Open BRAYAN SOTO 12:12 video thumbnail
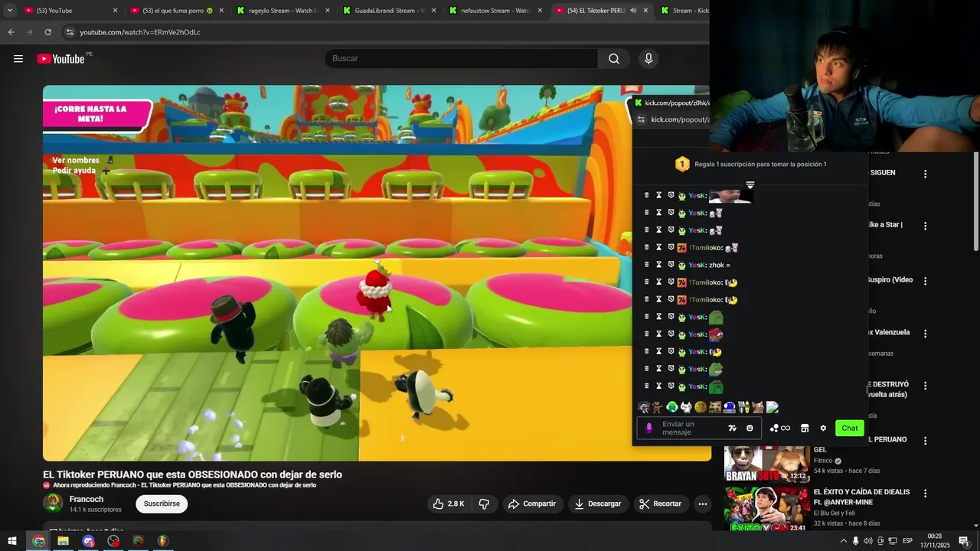This screenshot has width=980, height=551. click(766, 464)
